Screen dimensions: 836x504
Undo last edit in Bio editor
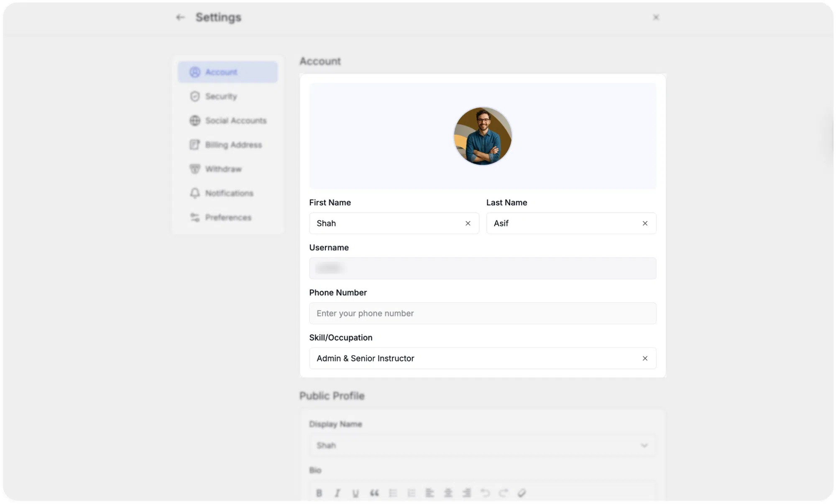pyautogui.click(x=485, y=493)
